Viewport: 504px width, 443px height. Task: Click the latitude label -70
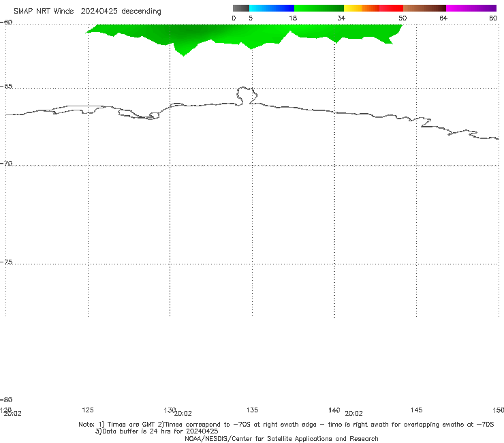(6, 164)
